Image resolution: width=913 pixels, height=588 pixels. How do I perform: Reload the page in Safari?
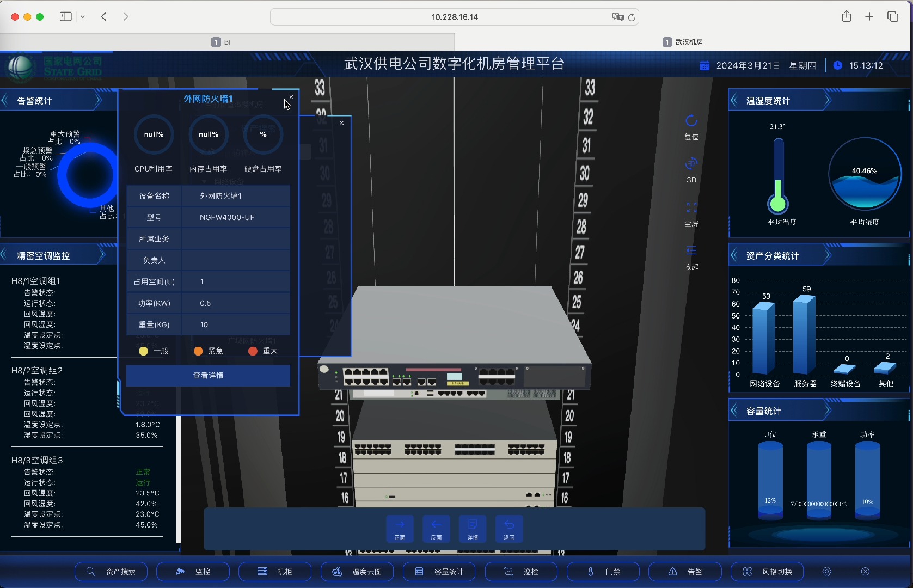pyautogui.click(x=632, y=17)
